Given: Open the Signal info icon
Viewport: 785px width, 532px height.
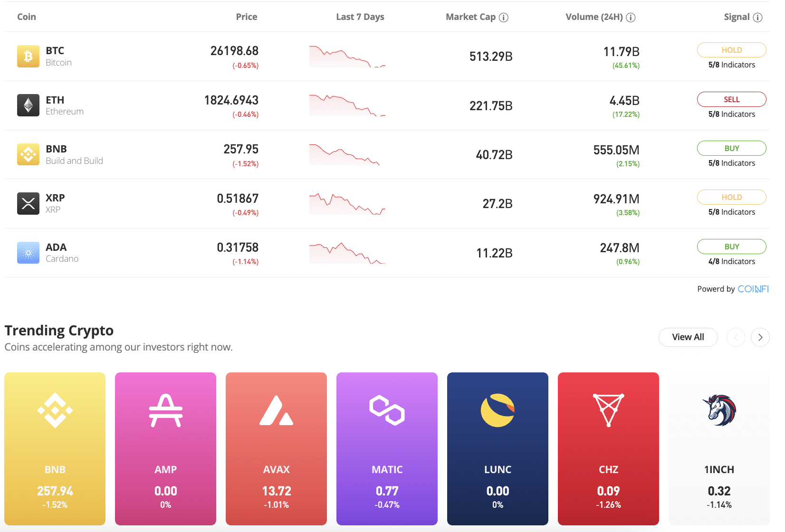Looking at the screenshot, I should pyautogui.click(x=758, y=18).
